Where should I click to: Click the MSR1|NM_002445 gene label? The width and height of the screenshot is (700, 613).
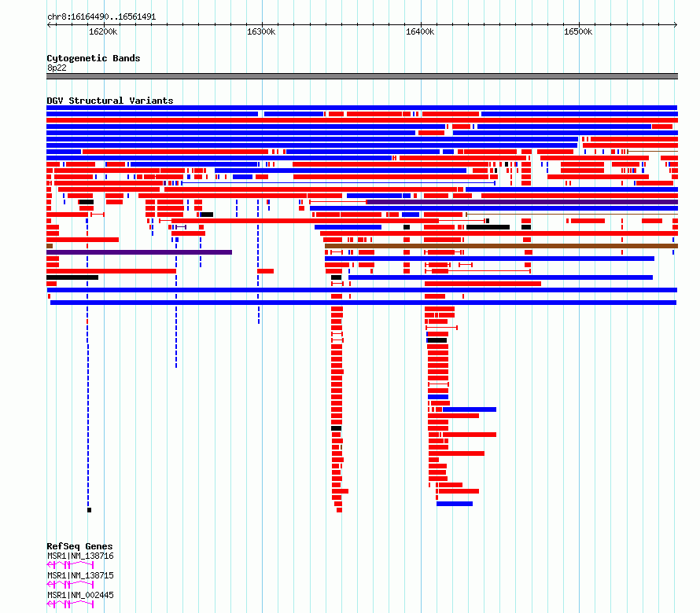(80, 595)
